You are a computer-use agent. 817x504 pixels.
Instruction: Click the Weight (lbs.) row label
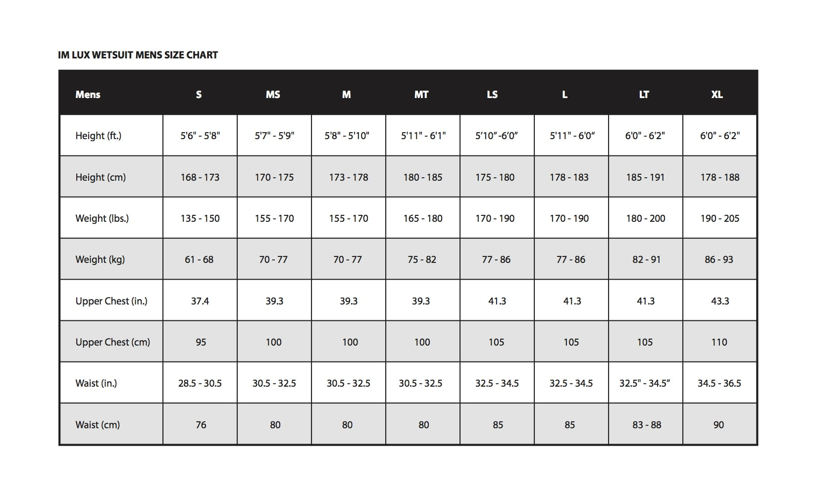tap(102, 218)
